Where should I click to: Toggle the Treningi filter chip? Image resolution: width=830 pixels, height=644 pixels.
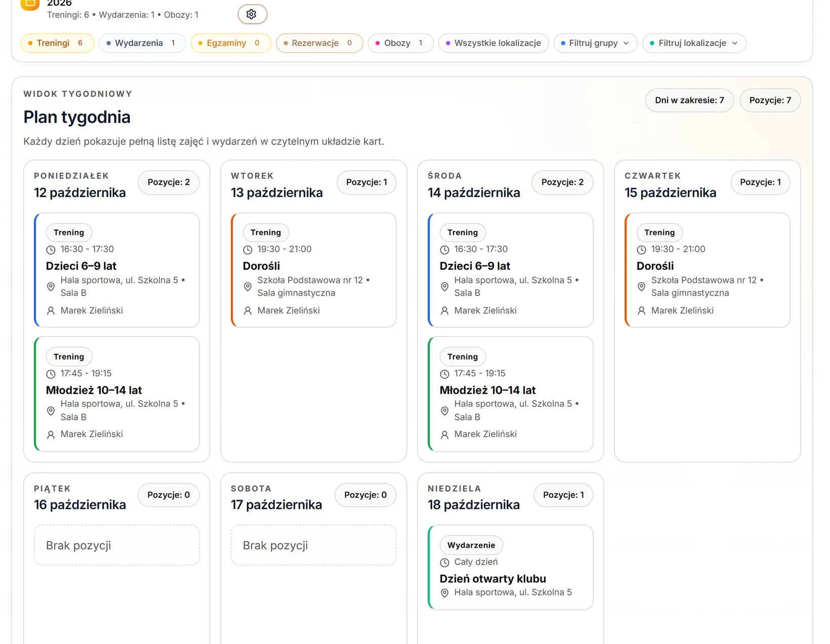tap(57, 43)
